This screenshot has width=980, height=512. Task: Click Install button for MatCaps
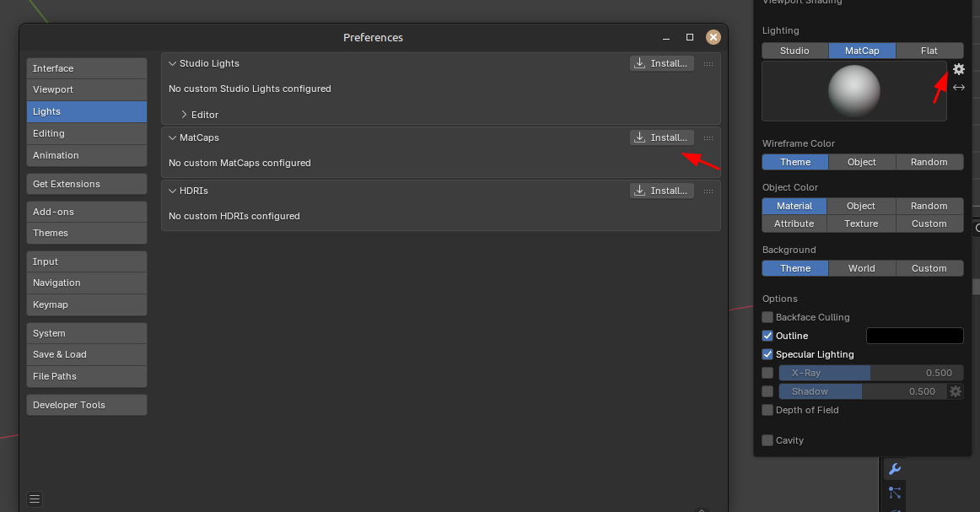pyautogui.click(x=662, y=137)
